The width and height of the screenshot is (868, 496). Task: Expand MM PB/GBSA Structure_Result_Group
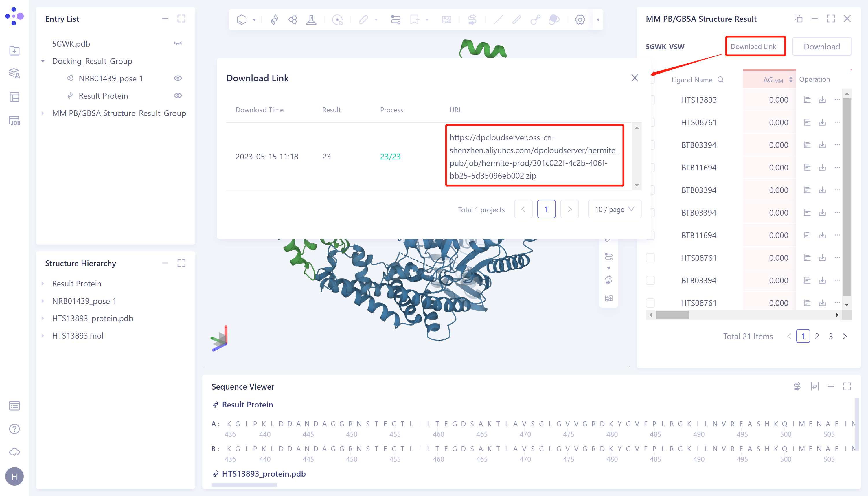[x=43, y=113]
